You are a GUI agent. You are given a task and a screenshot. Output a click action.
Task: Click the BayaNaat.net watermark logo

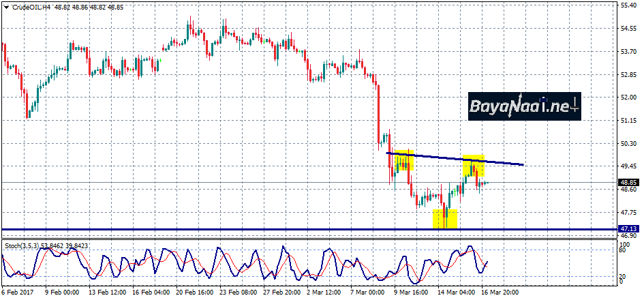click(523, 106)
